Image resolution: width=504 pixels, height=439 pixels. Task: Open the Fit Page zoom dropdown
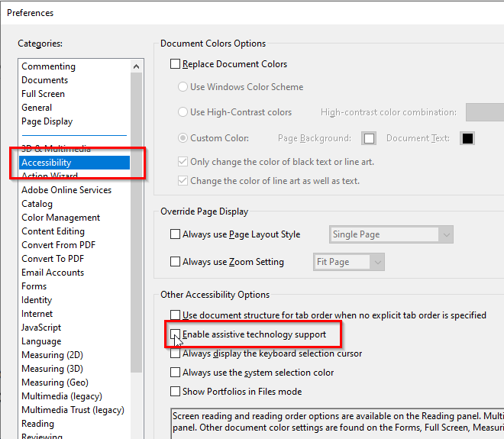click(349, 262)
